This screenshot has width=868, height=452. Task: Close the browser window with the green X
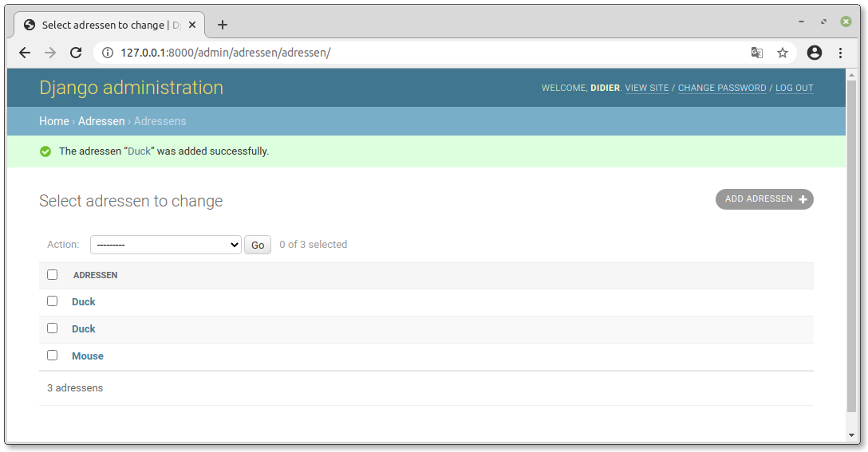[846, 22]
